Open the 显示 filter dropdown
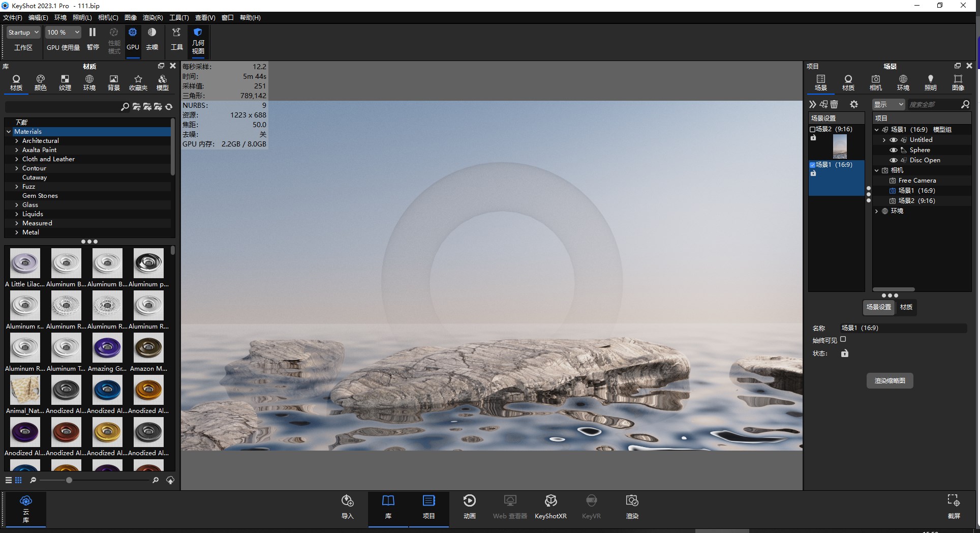 [889, 104]
